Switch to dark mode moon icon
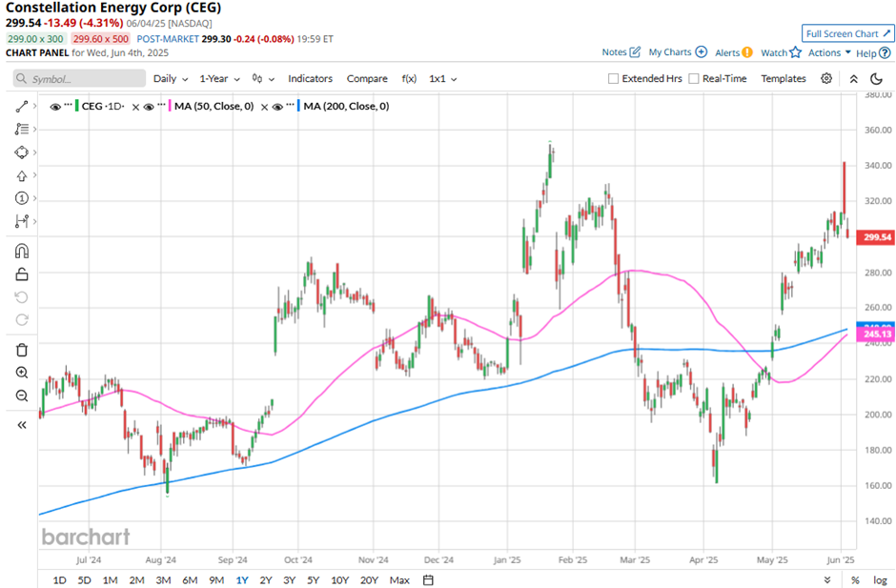Viewport: 896px width, 588px height. click(x=877, y=79)
